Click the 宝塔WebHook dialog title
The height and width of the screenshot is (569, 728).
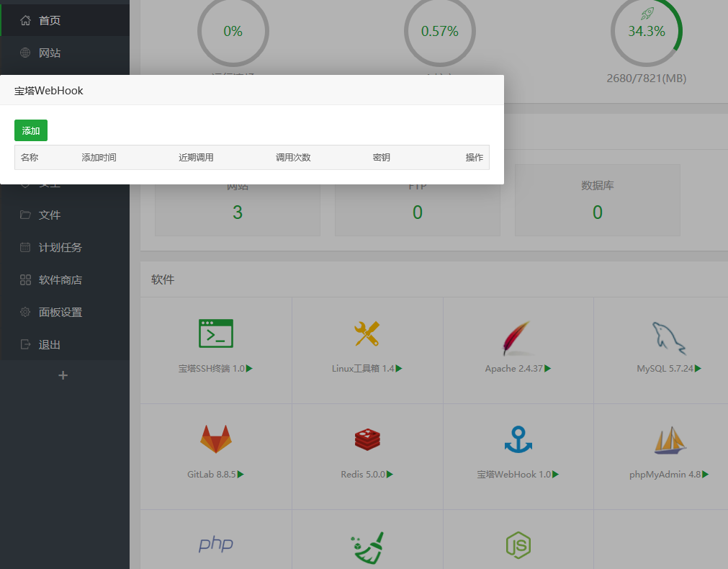tap(49, 91)
